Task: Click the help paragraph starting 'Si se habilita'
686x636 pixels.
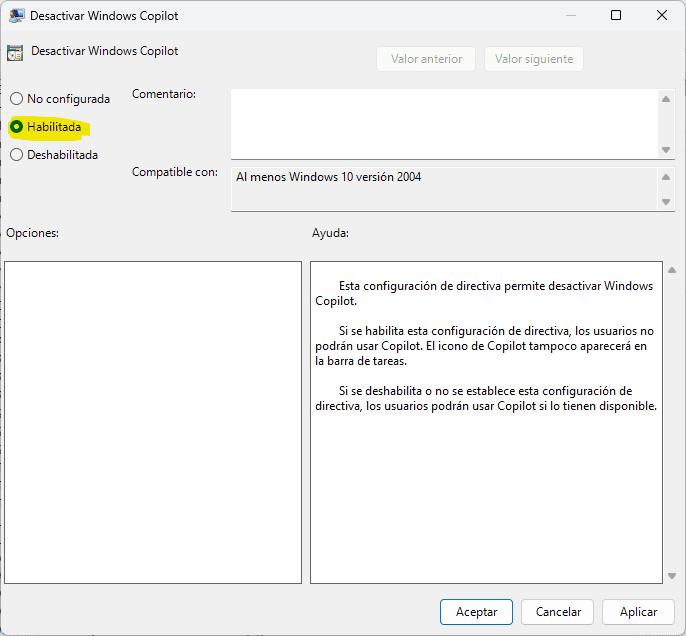Action: point(484,346)
